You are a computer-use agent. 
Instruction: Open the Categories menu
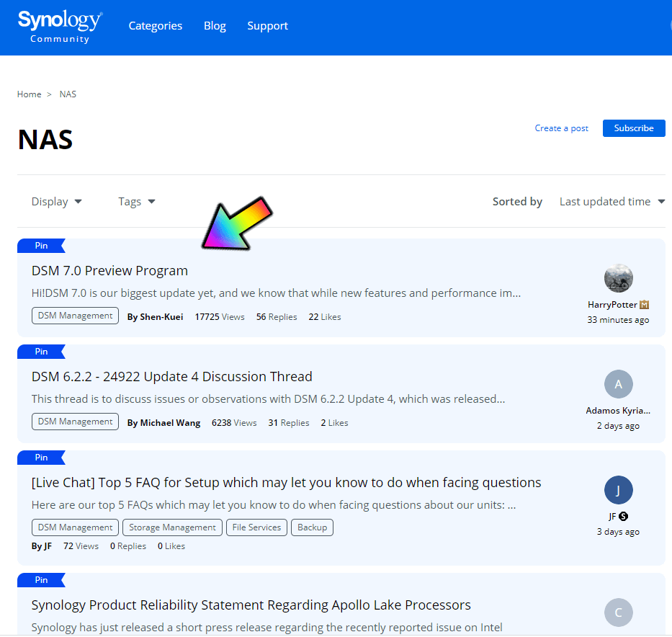[x=155, y=26]
